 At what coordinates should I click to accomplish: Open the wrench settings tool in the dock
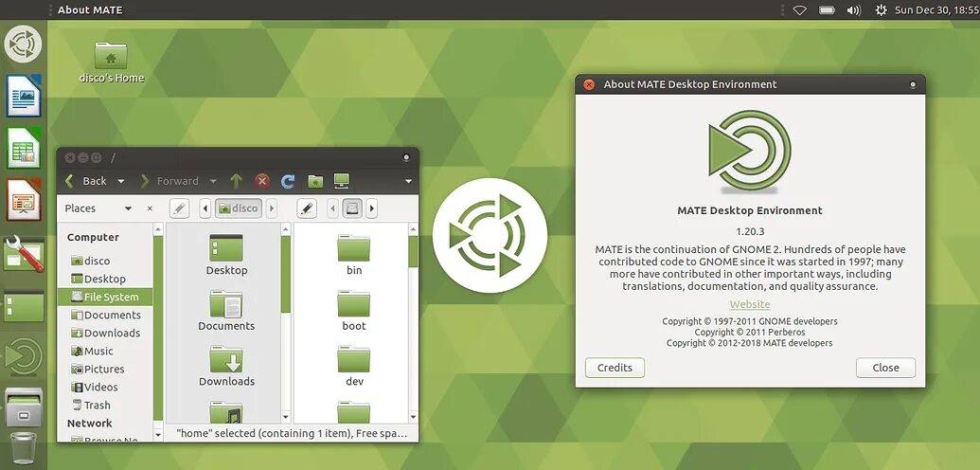24,253
